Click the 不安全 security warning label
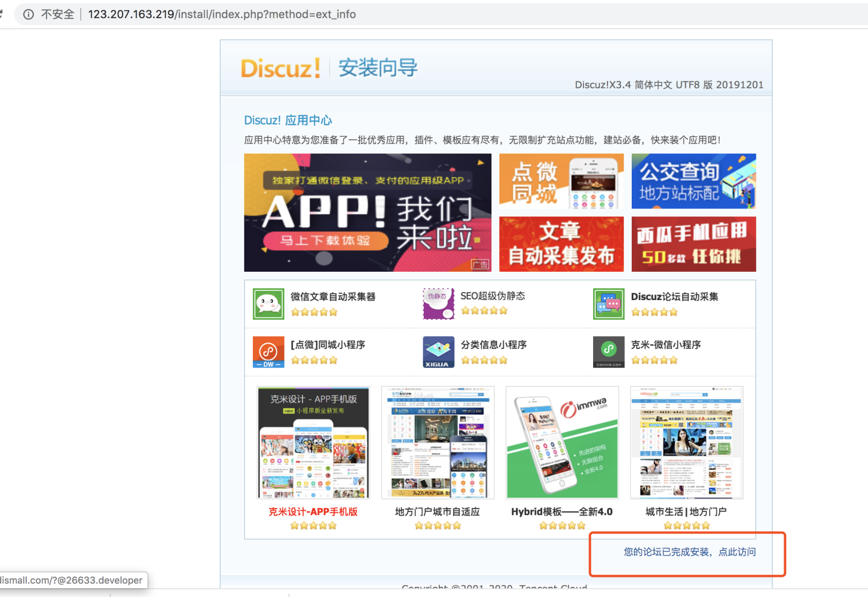Viewport: 868px width, 597px height. (57, 14)
